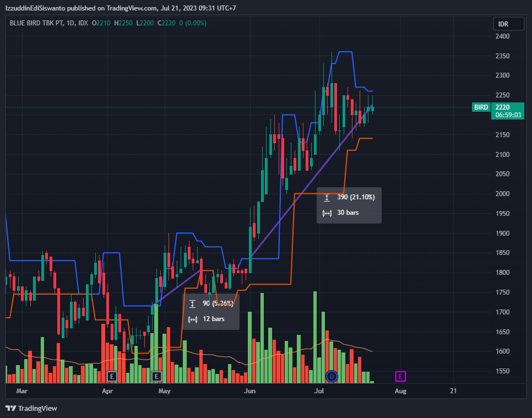Click the May date axis label
Screen dimensions: 532x418
164,391
